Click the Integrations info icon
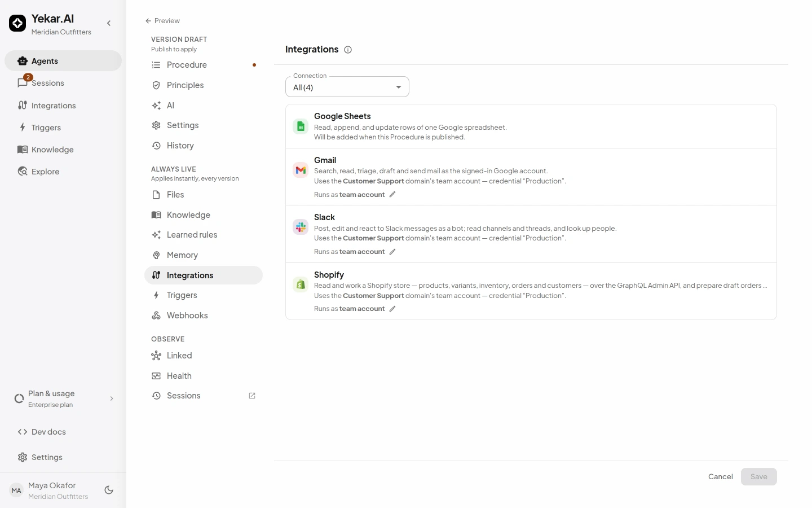The width and height of the screenshot is (812, 508). tap(348, 50)
